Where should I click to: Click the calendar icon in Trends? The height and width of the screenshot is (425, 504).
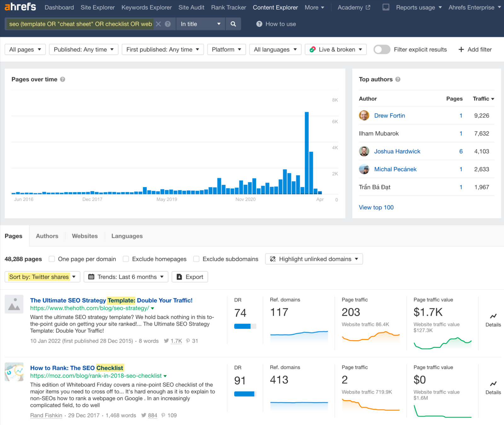(x=91, y=277)
